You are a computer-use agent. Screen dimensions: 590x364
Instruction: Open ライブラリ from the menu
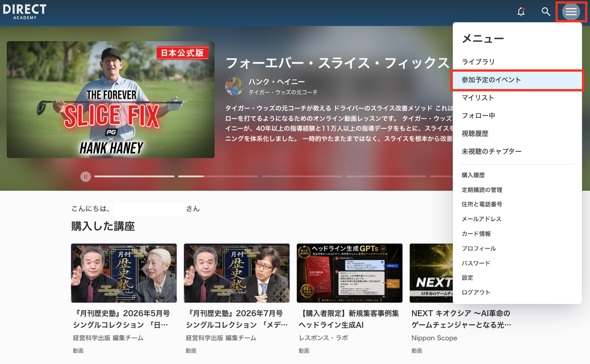point(517,62)
